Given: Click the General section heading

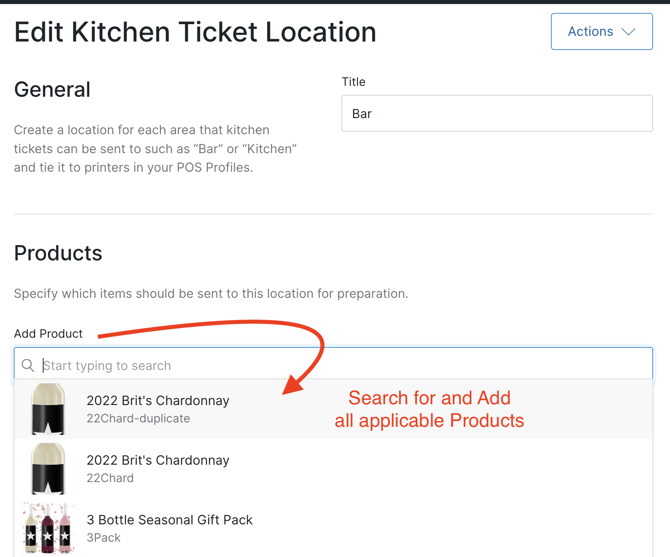Looking at the screenshot, I should (52, 90).
